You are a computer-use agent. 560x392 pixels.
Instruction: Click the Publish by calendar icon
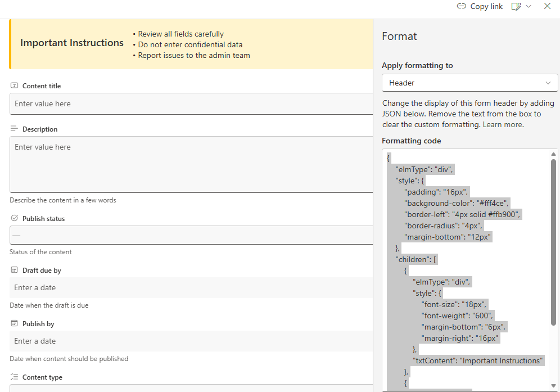[15, 323]
